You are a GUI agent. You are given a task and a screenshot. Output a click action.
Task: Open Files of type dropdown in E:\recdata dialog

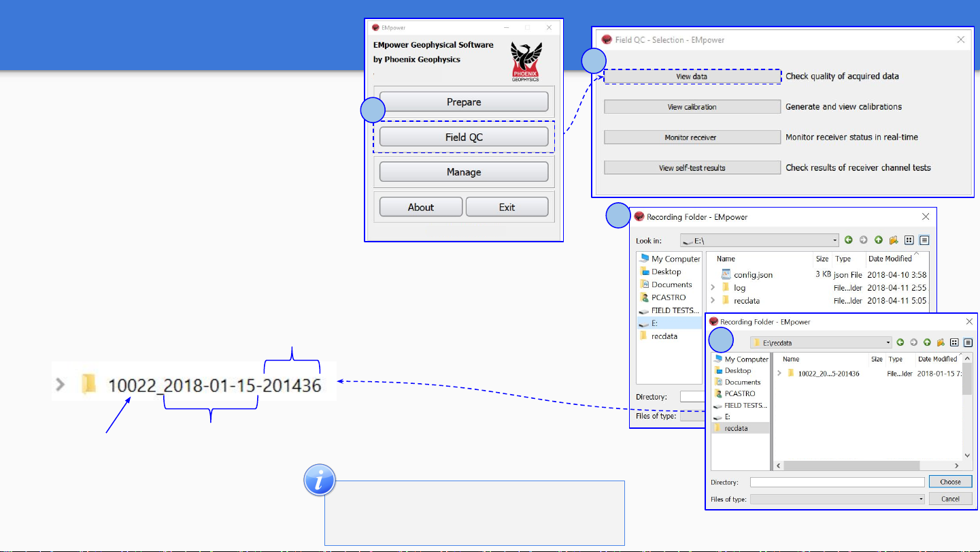(838, 499)
